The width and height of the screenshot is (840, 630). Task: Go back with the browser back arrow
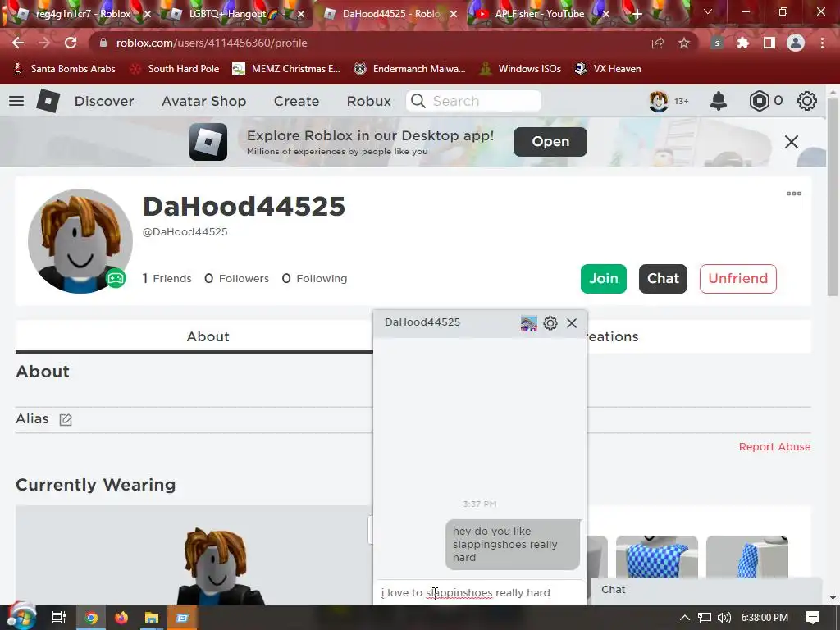tap(18, 43)
